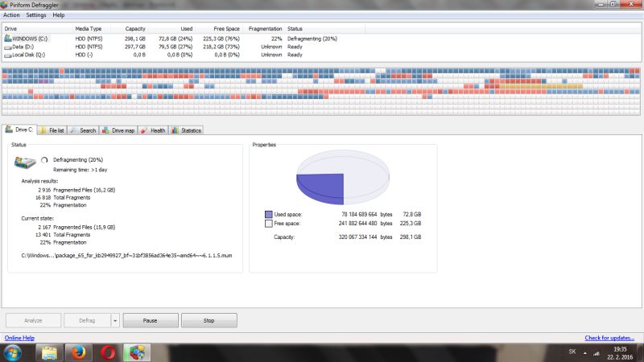Click the Search tab magnifier icon
This screenshot has width=644, height=362.
73,130
